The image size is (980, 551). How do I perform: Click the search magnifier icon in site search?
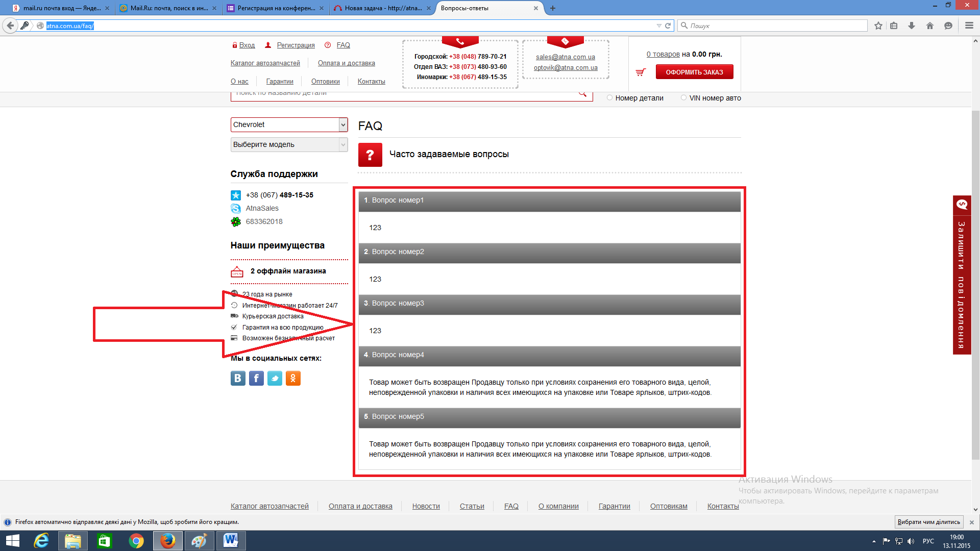point(582,93)
